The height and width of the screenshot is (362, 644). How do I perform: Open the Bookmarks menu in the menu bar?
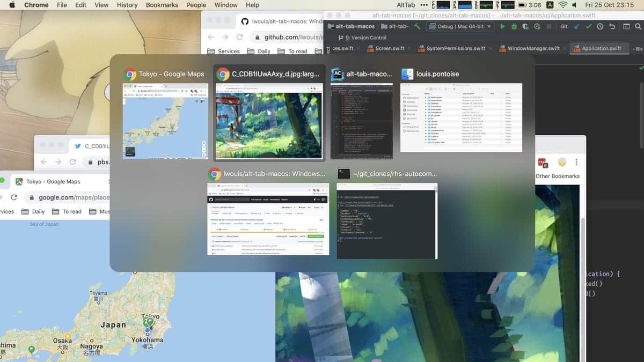[x=162, y=5]
